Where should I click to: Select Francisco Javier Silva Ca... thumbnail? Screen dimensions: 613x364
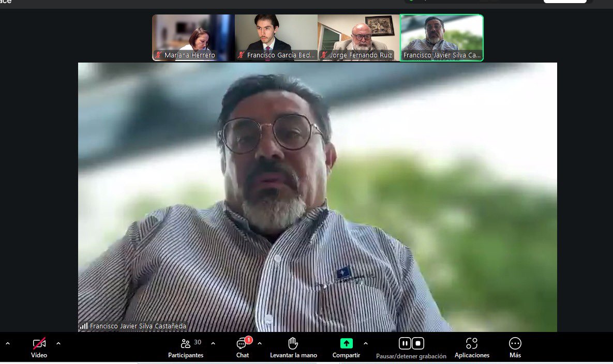click(442, 38)
